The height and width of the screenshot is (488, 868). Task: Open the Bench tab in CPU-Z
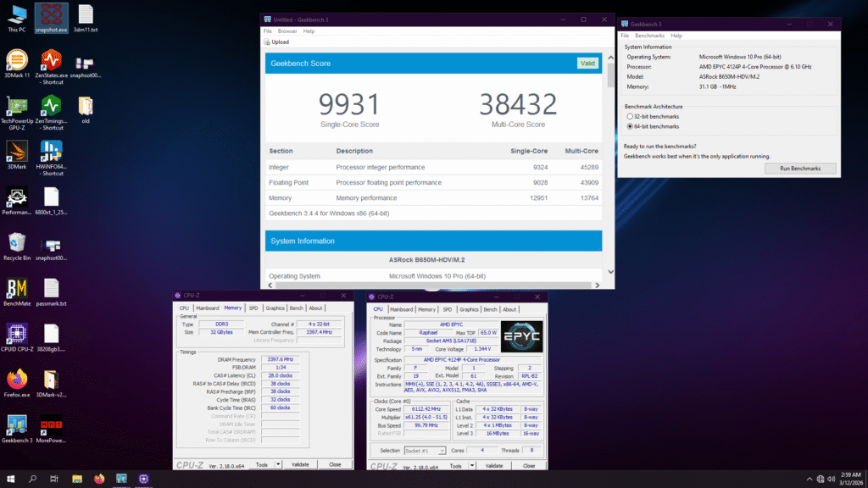click(491, 309)
